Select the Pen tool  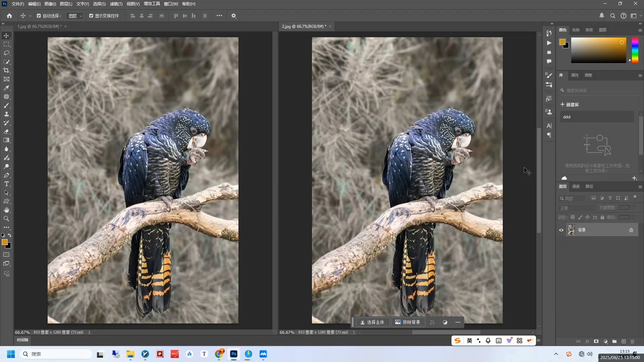pyautogui.click(x=6, y=175)
